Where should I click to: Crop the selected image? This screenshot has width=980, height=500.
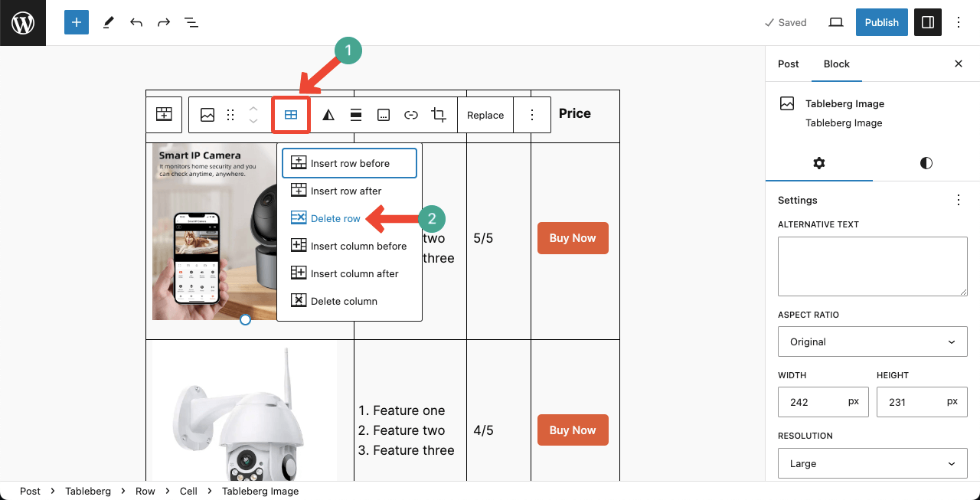(438, 114)
